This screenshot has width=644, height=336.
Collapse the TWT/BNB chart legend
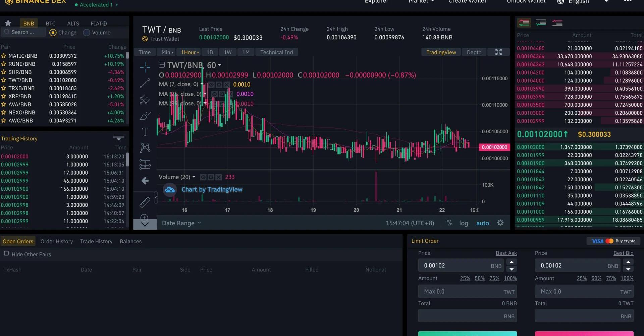point(162,65)
